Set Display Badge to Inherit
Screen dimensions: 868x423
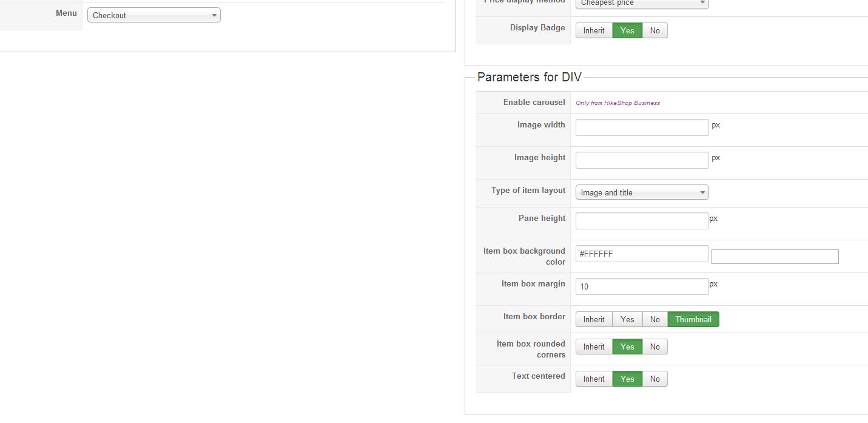(x=594, y=30)
